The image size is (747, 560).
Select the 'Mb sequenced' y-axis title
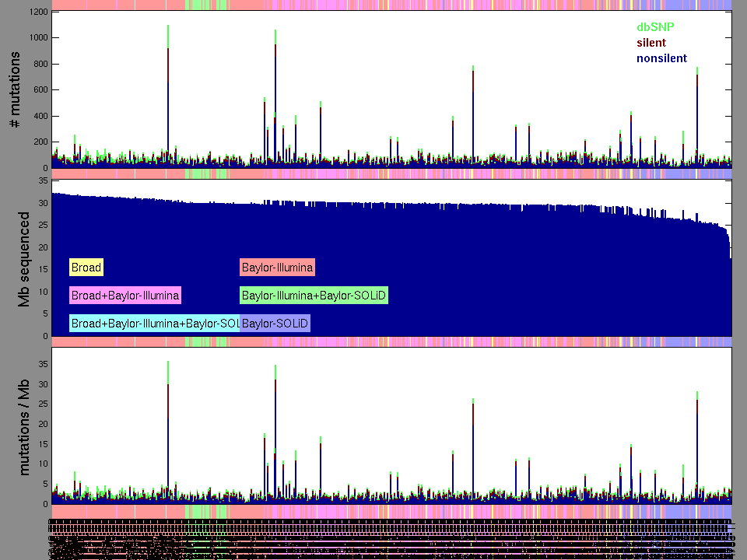(x=23, y=259)
